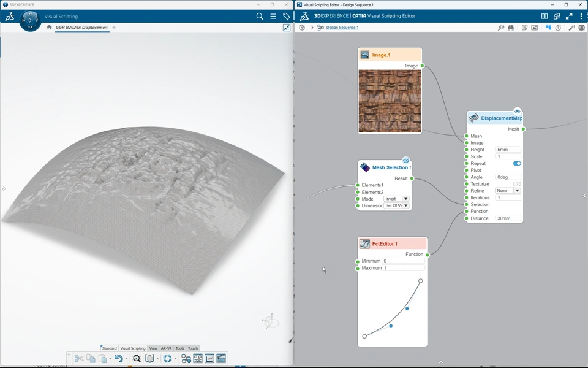Open the node layout panel icon
This screenshot has height=368, width=588.
coord(198,359)
